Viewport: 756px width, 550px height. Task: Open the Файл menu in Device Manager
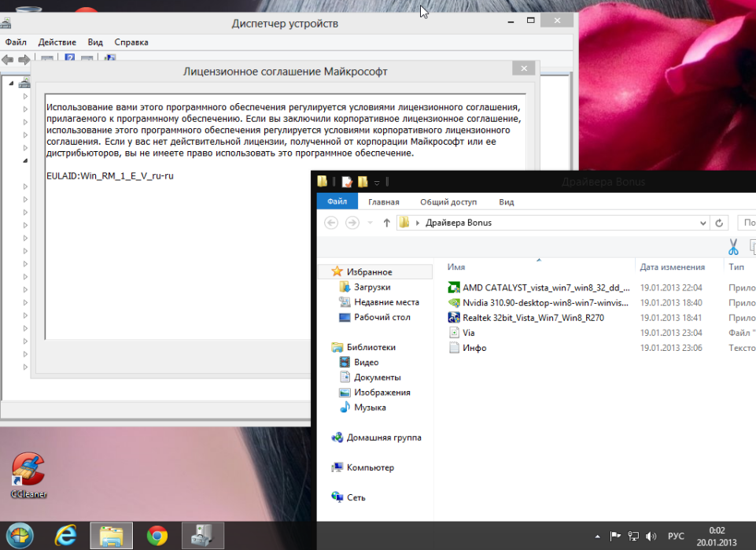[x=16, y=42]
